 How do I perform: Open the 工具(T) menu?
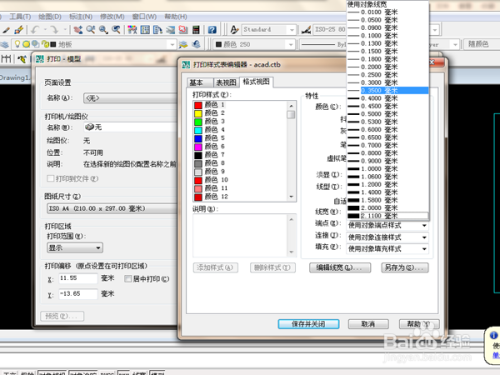[20, 17]
